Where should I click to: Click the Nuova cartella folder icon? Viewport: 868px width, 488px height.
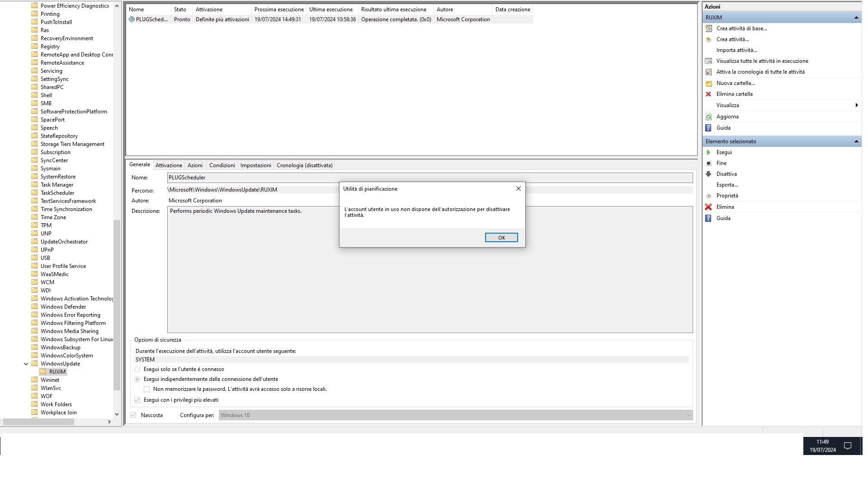point(708,83)
